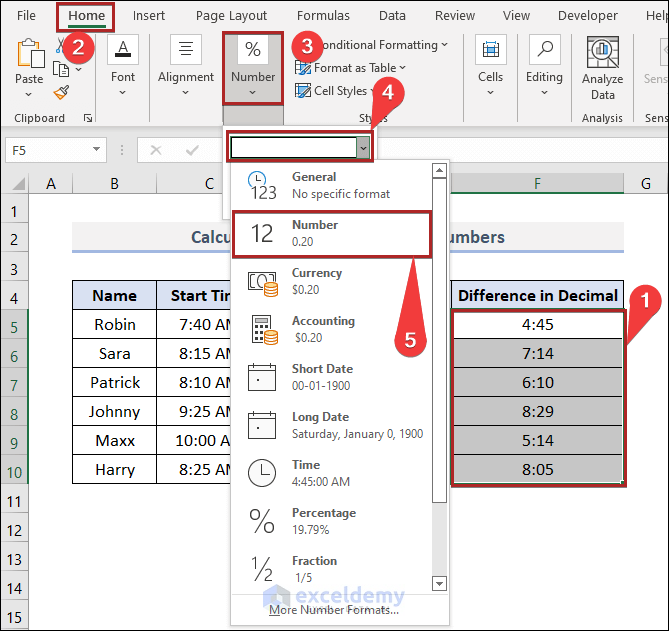Click the Copy icon in Clipboard
669x631 pixels.
tap(61, 69)
